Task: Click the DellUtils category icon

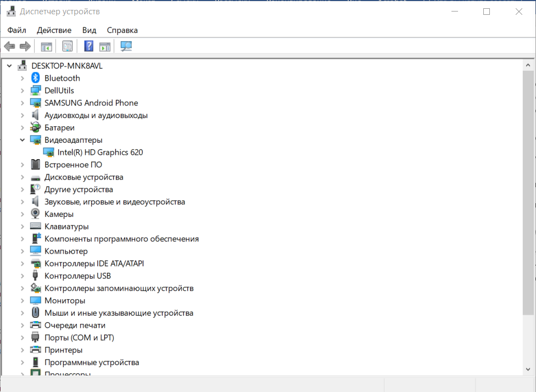Action: click(x=36, y=91)
